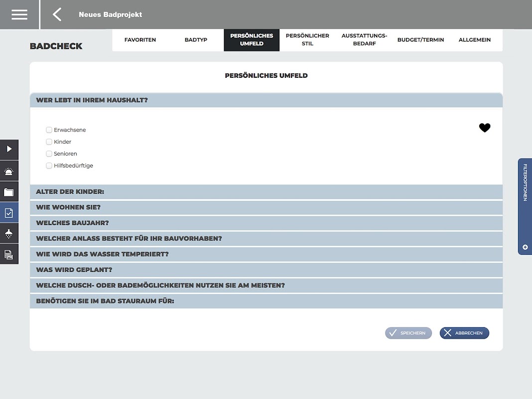Open the hamburger menu

19,14
